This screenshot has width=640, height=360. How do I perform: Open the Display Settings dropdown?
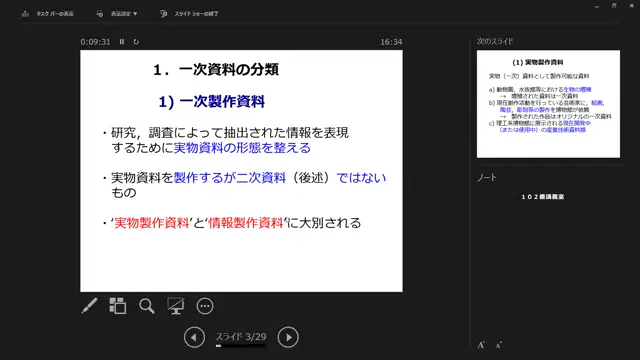point(117,13)
